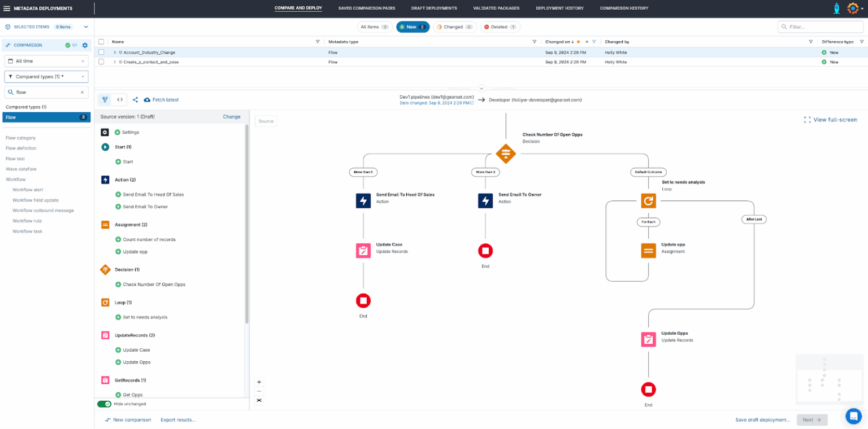Image resolution: width=868 pixels, height=429 pixels.
Task: Select the flow diagram view icon
Action: pos(105,99)
